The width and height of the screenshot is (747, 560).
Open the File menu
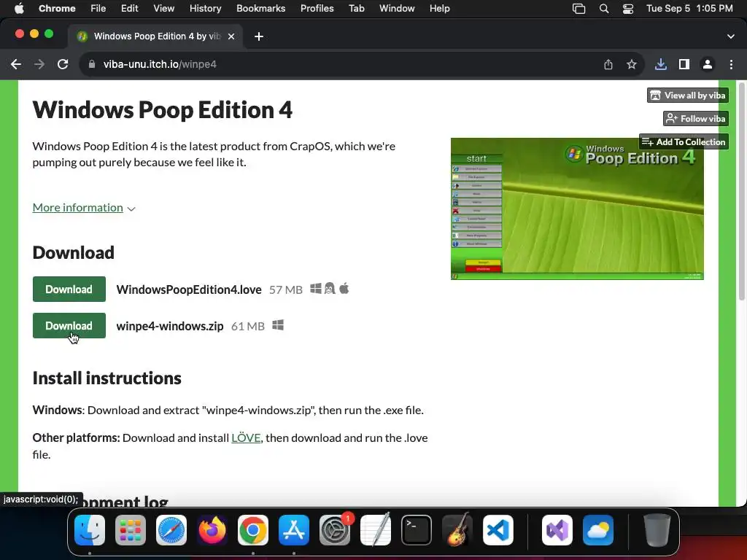pyautogui.click(x=98, y=9)
